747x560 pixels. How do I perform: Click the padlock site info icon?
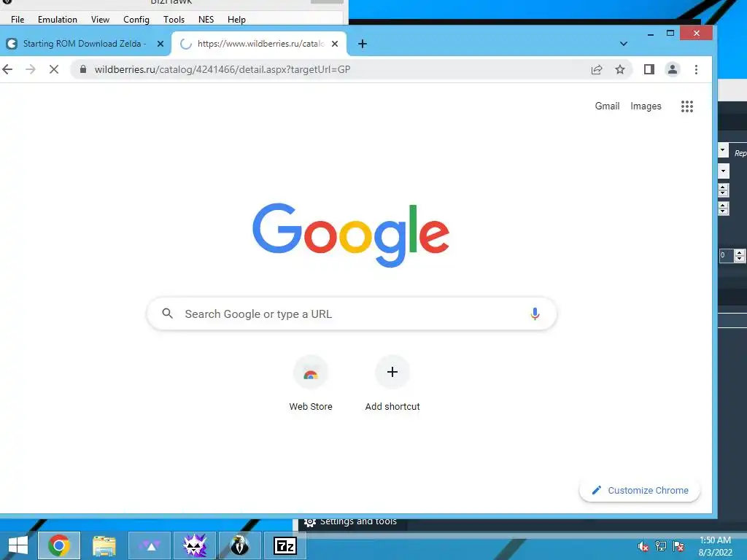pyautogui.click(x=83, y=69)
